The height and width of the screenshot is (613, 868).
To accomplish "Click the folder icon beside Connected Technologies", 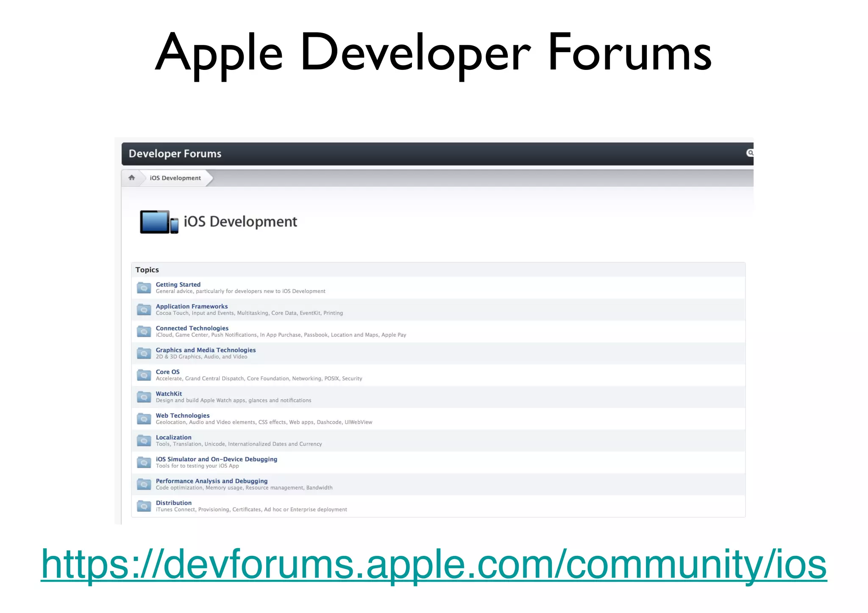I will tap(144, 332).
